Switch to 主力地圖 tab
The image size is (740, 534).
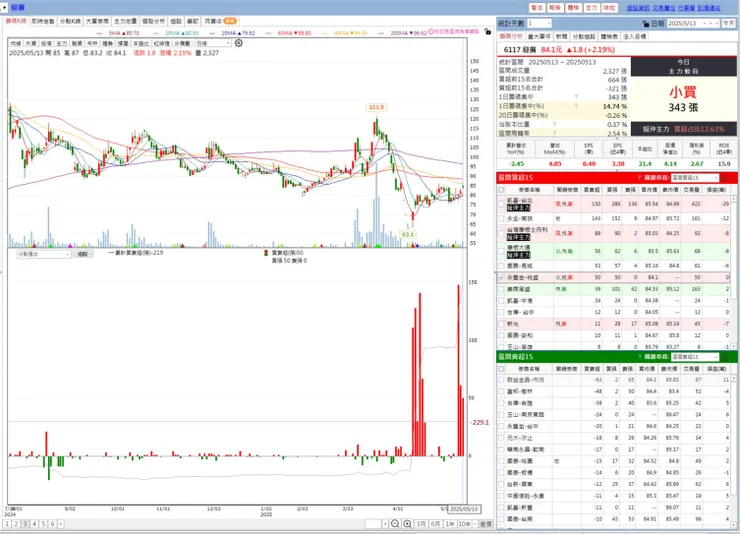point(125,21)
